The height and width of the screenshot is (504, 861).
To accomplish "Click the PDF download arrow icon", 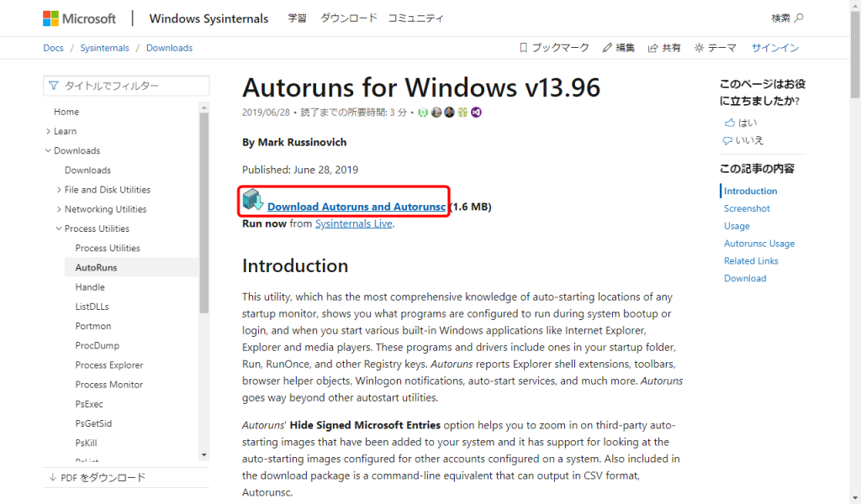I will click(53, 477).
